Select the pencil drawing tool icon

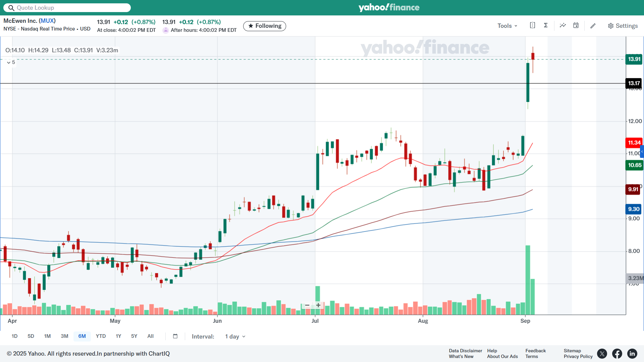[593, 26]
